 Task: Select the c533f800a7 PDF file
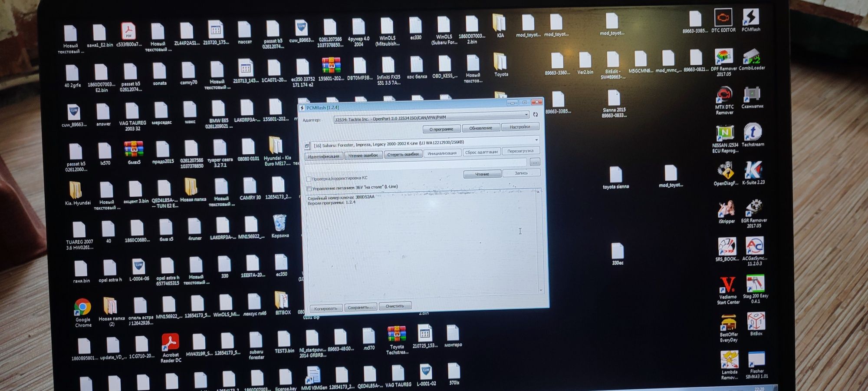pyautogui.click(x=129, y=35)
